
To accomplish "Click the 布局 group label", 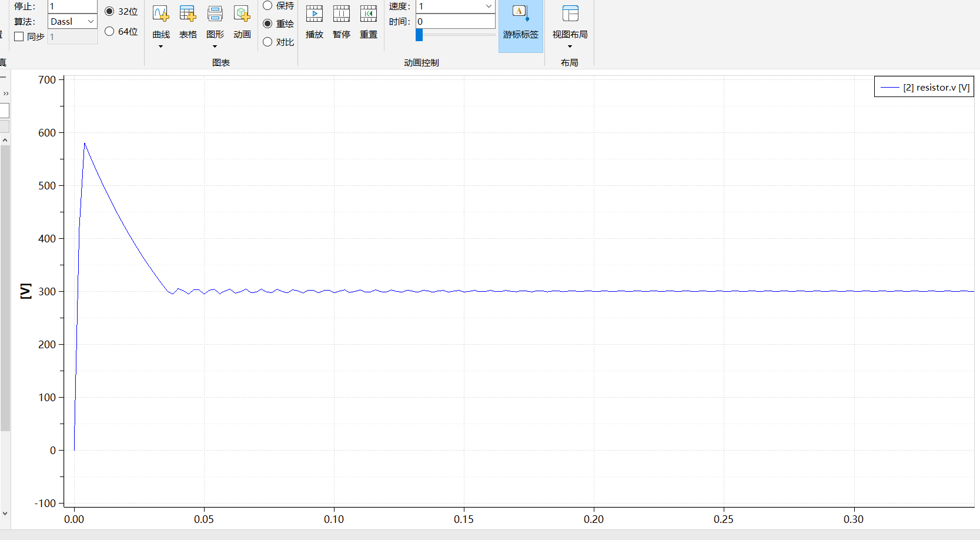I will [569, 62].
